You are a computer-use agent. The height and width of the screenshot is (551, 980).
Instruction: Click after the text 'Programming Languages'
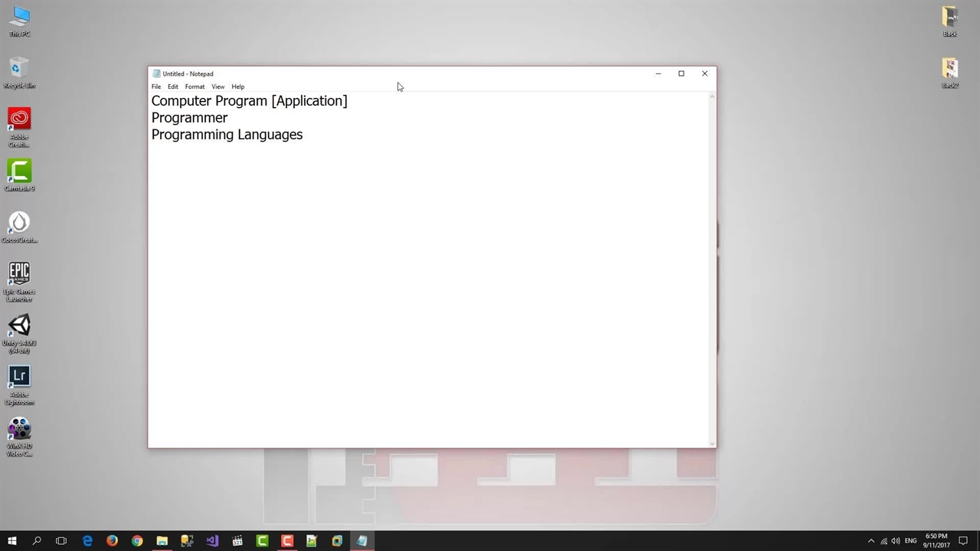coord(304,135)
